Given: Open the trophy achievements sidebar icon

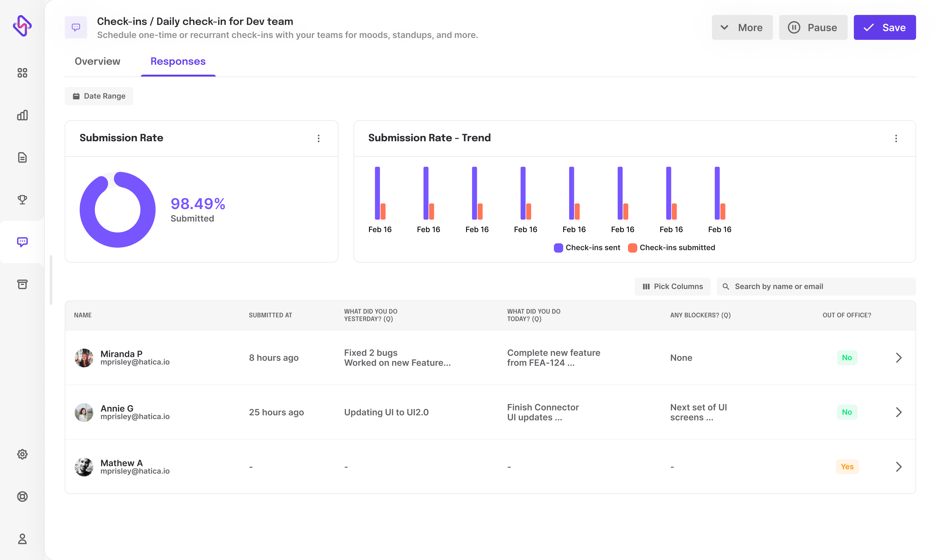Looking at the screenshot, I should pyautogui.click(x=22, y=200).
